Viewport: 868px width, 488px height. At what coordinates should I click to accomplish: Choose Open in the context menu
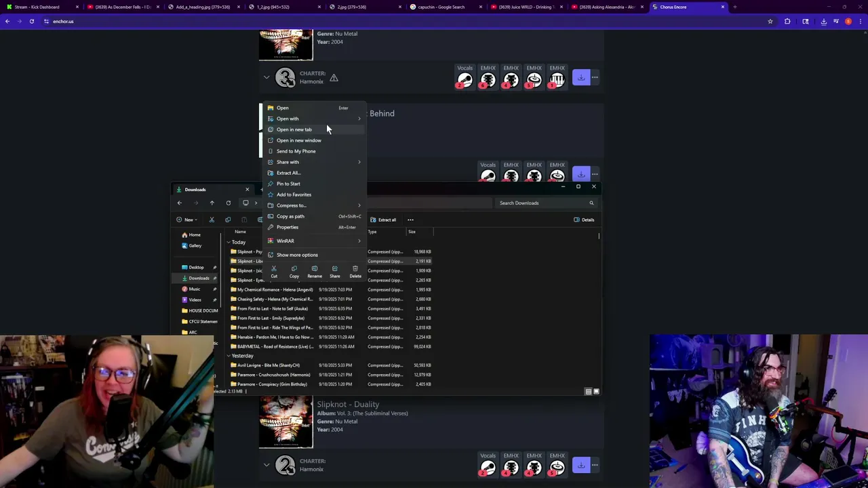[315, 108]
